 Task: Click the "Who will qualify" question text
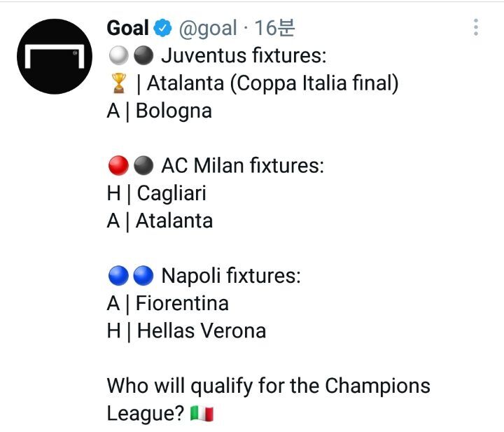coord(268,386)
